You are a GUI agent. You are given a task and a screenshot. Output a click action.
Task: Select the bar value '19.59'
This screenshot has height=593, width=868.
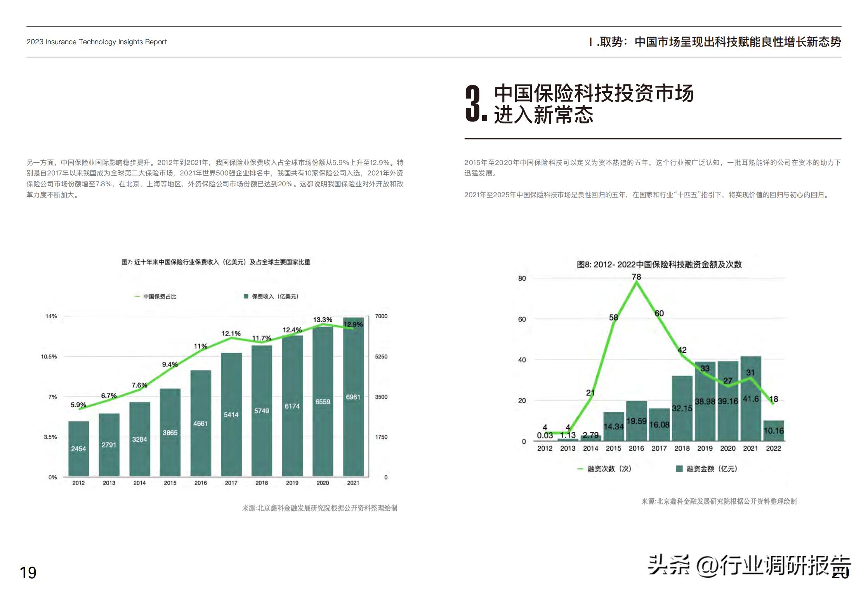point(637,421)
